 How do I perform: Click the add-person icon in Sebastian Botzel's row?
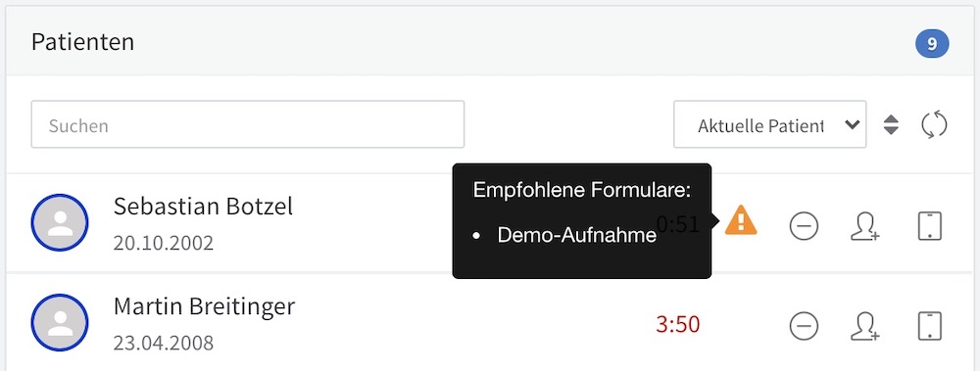click(865, 226)
